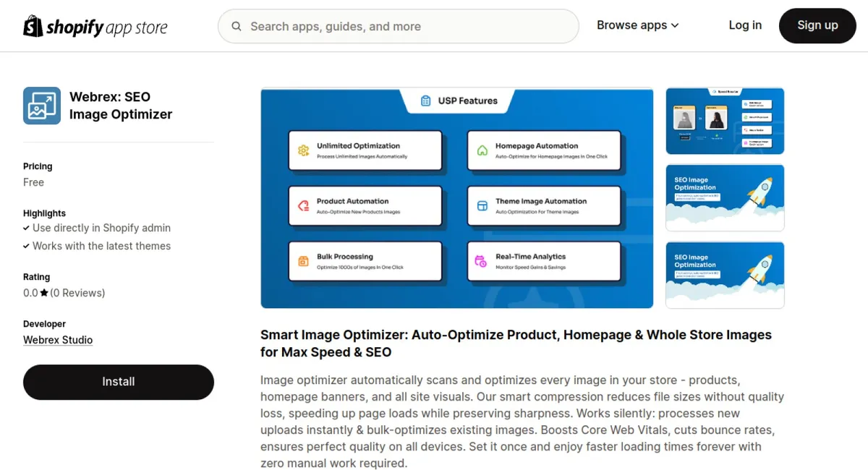Click the Homepage Automation house icon
This screenshot has height=470, width=868.
[482, 151]
